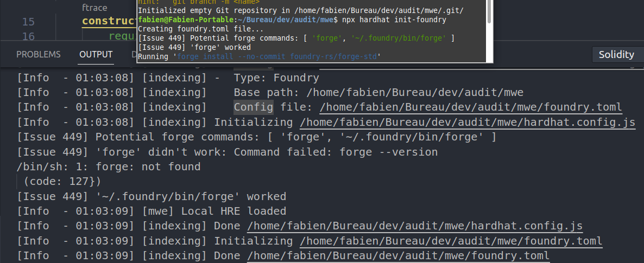Click "'forge' worked" line in terminal window

coord(194,47)
